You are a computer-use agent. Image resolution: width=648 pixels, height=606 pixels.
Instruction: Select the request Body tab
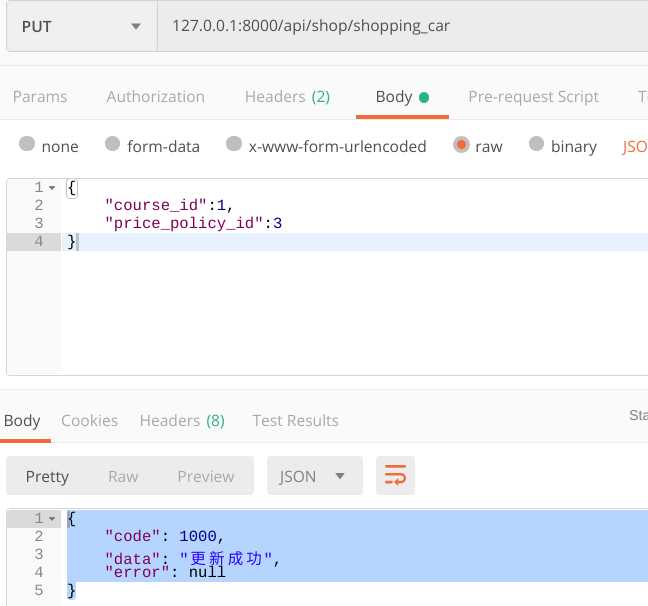click(402, 97)
